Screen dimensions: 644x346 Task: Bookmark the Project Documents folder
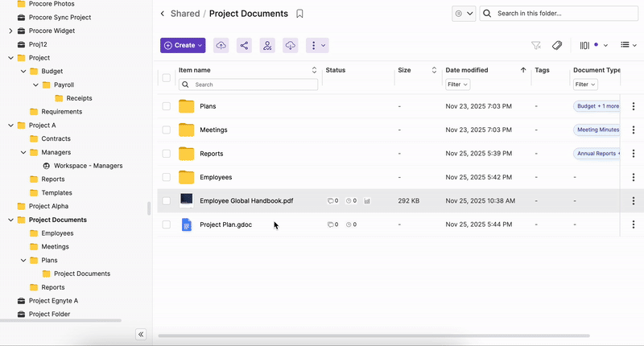pyautogui.click(x=299, y=14)
